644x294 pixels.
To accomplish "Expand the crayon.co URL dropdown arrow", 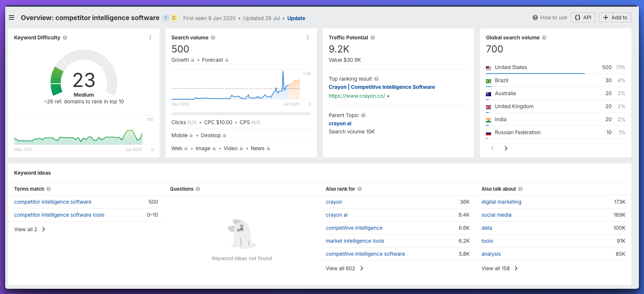I will pyautogui.click(x=388, y=96).
